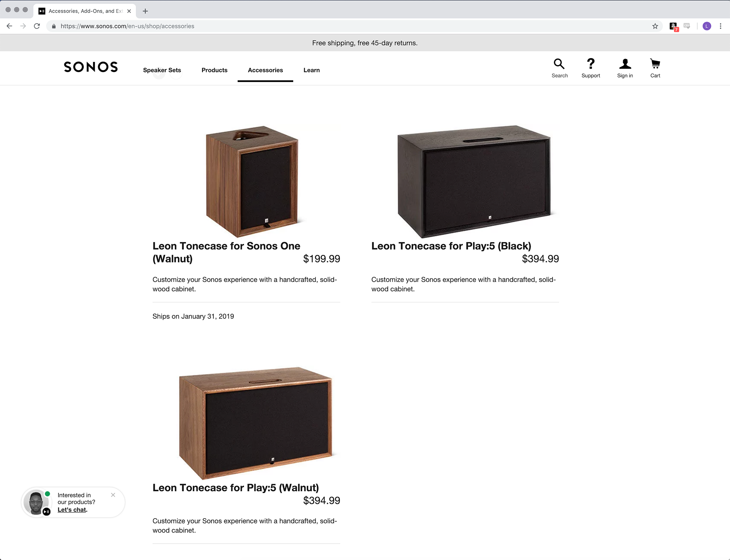730x560 pixels.
Task: Click the Amazon extension icon
Action: (x=673, y=27)
